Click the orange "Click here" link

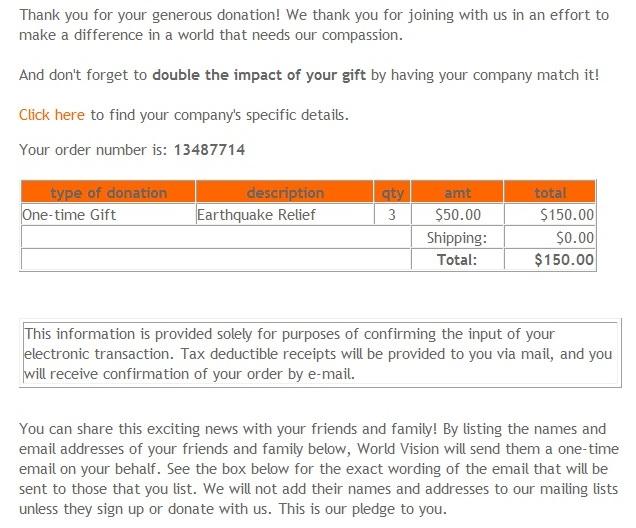[52, 114]
